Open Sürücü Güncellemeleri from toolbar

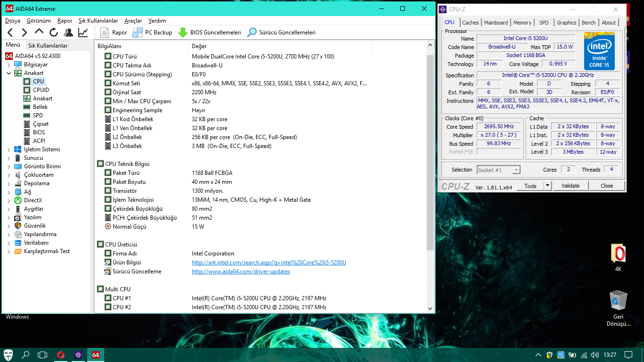281,33
